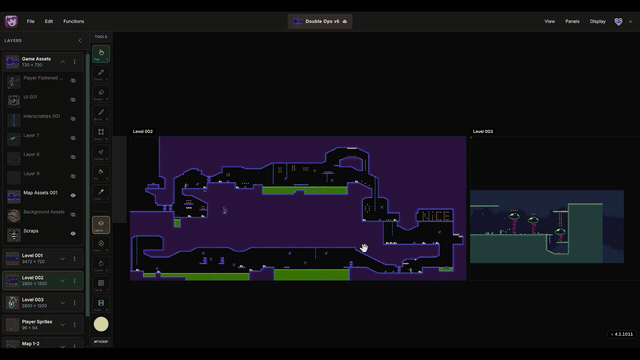The width and height of the screenshot is (640, 360).
Task: Click the square Tile tool
Action: 101,284
